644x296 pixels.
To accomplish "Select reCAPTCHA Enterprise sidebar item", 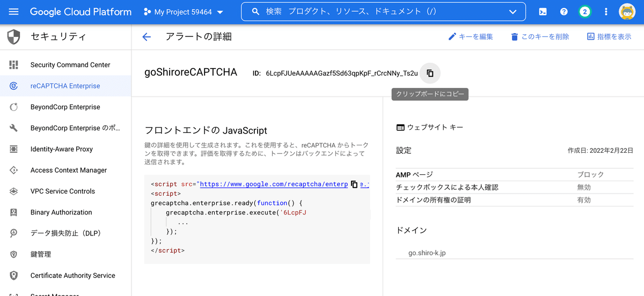I will click(65, 86).
